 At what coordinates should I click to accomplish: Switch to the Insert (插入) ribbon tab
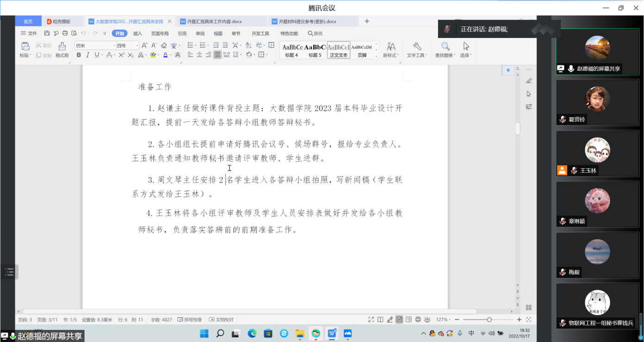coord(138,33)
